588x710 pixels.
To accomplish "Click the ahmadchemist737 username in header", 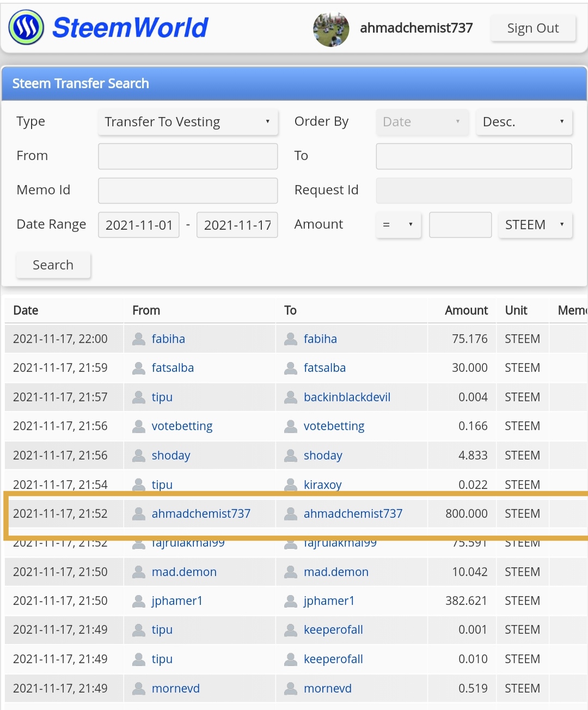I will click(416, 28).
